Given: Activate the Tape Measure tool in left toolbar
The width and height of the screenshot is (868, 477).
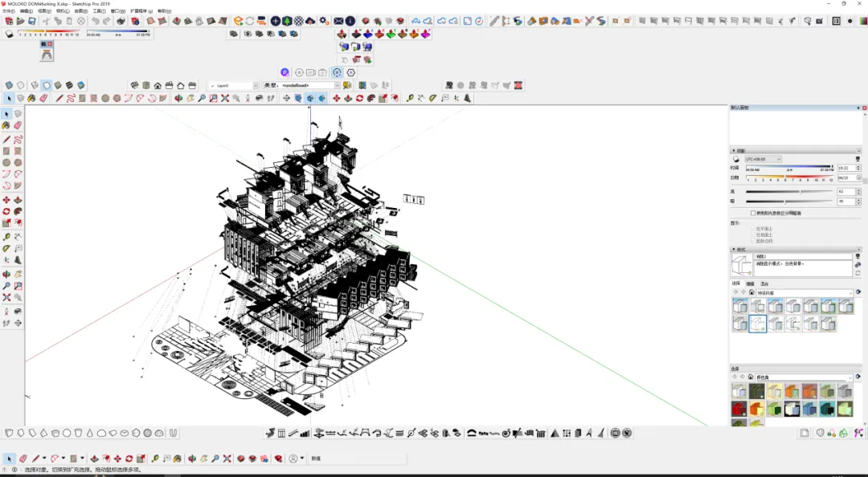Looking at the screenshot, I should (6, 237).
